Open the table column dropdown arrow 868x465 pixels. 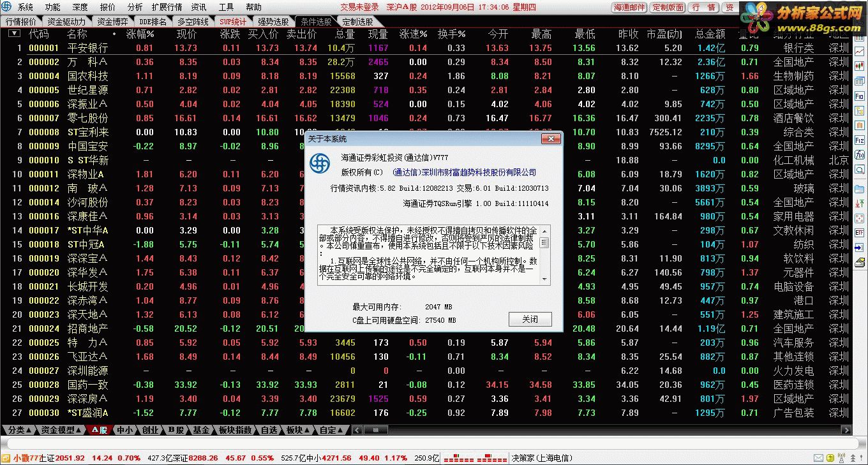click(14, 33)
